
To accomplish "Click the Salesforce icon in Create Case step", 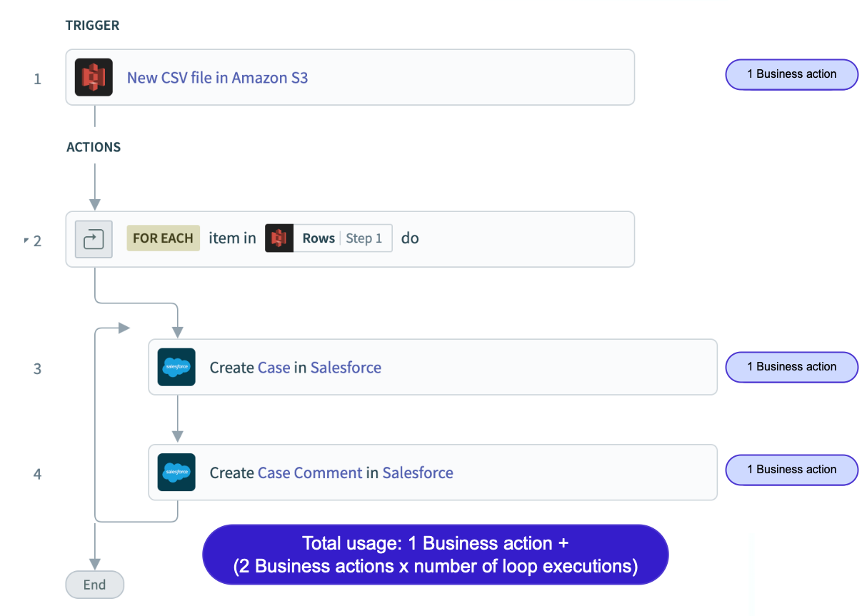I will coord(176,367).
